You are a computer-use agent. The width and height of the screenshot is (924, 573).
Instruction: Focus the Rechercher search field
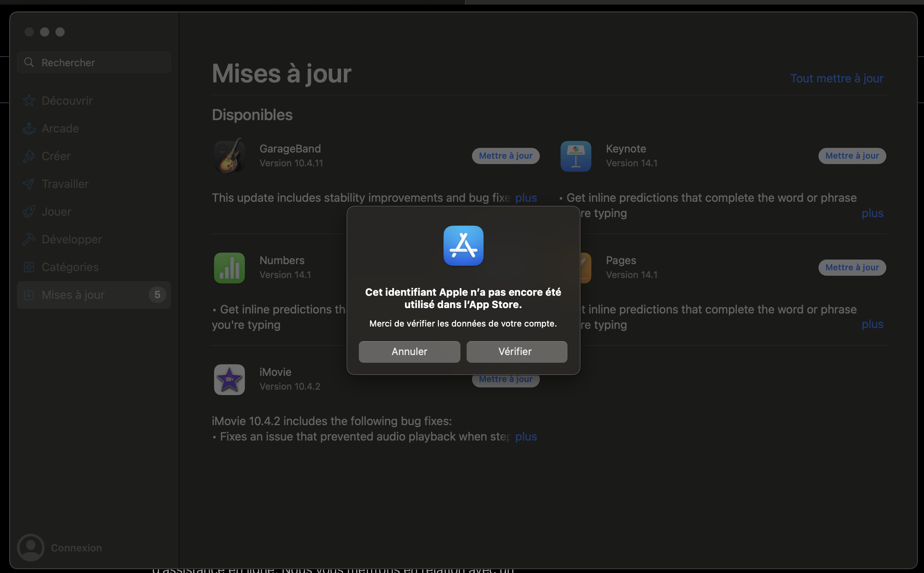[100, 62]
